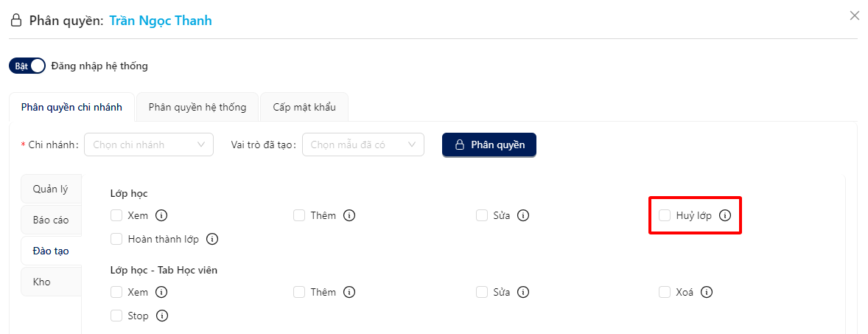Viewport: 868px width, 334px height.
Task: Open the Cấp mật khẩu tab
Action: 304,107
